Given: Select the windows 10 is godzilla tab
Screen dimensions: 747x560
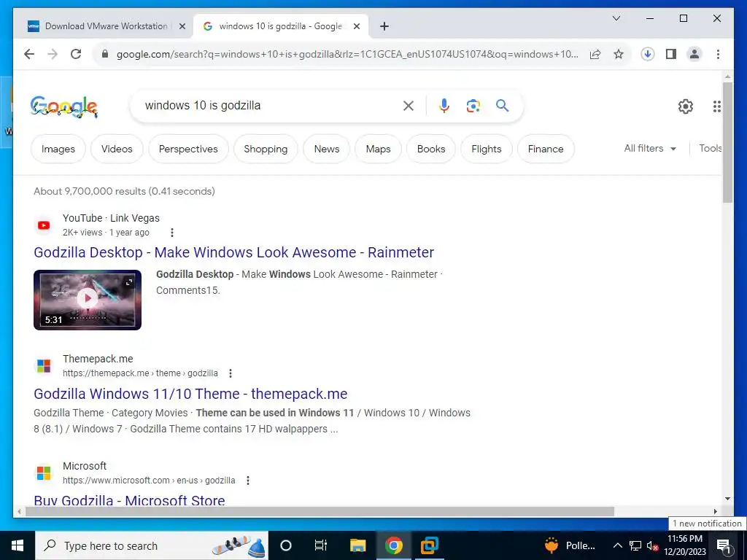Looking at the screenshot, I should 280,26.
